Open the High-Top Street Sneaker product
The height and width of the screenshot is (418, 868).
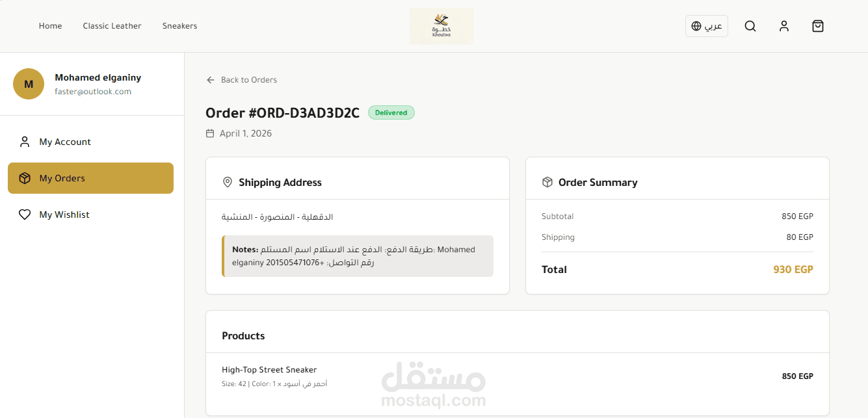pyautogui.click(x=269, y=370)
